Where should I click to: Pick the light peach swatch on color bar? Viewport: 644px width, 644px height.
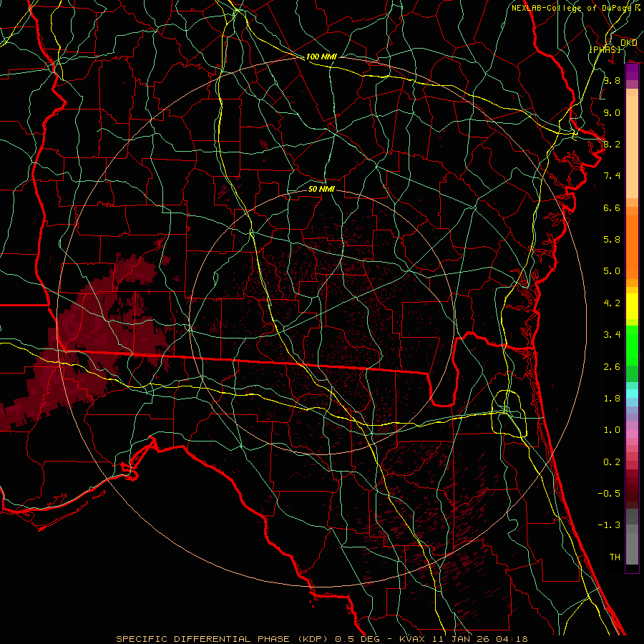tap(632, 147)
